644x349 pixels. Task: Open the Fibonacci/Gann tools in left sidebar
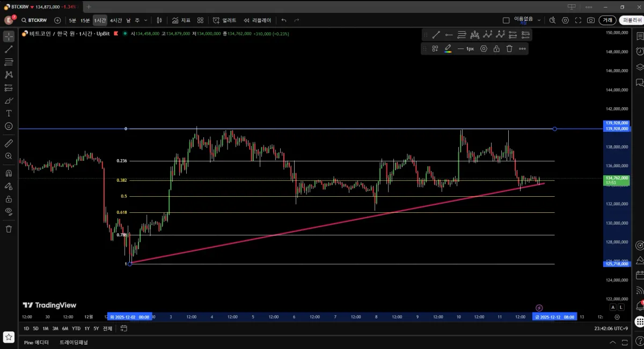[9, 62]
